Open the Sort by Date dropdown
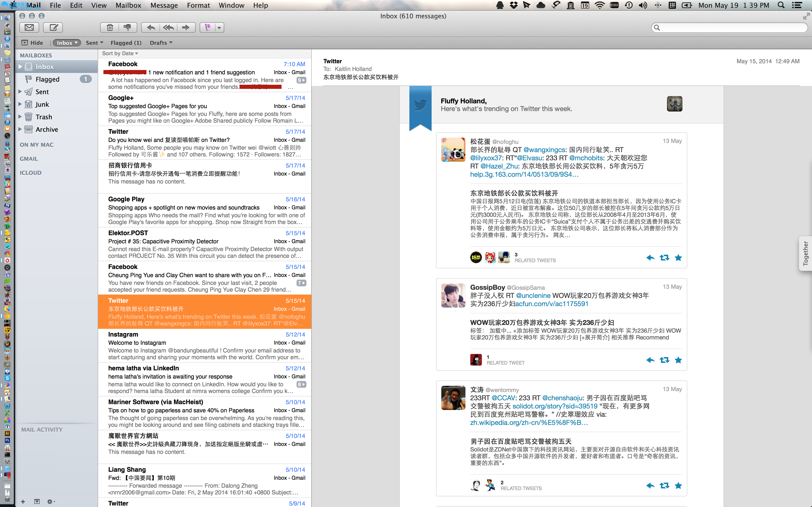The height and width of the screenshot is (507, 812). [x=120, y=53]
